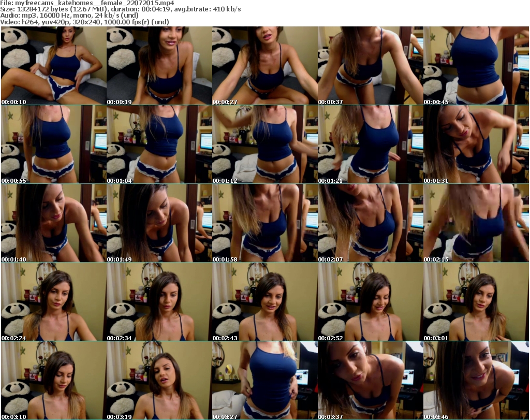Select the thumbnail stamped 00:02:34
The image size is (530, 420).
pos(159,301)
